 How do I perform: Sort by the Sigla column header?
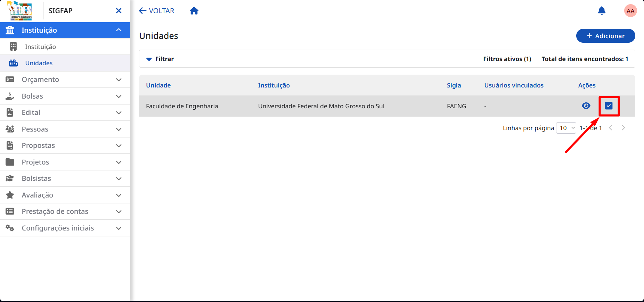pyautogui.click(x=454, y=85)
